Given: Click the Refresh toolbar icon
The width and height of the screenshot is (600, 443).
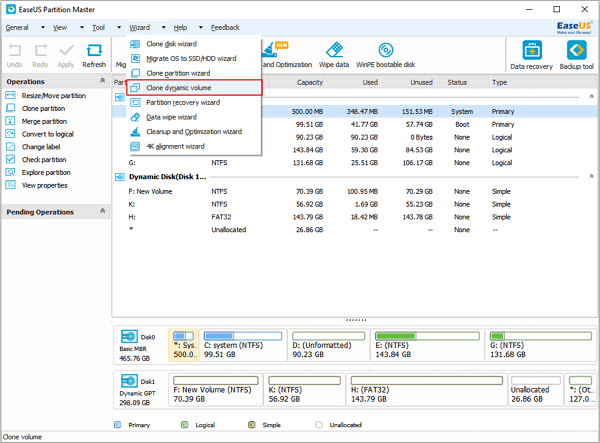Looking at the screenshot, I should coord(94,50).
